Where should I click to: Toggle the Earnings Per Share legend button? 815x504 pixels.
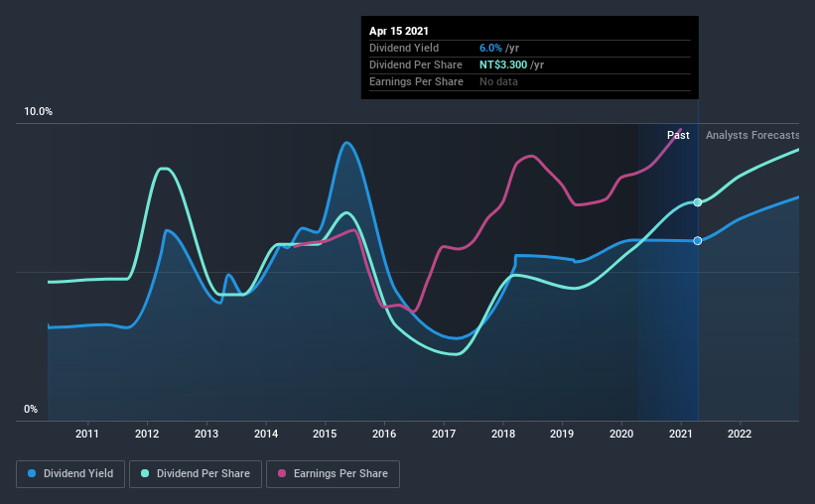[x=333, y=474]
